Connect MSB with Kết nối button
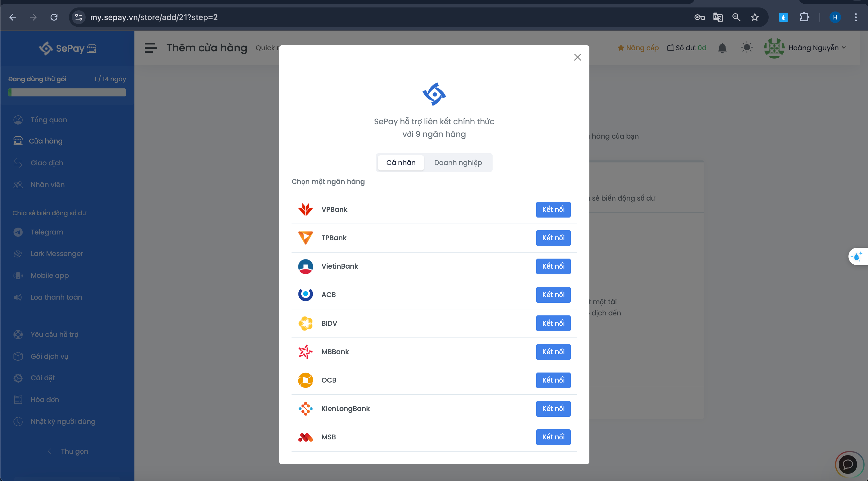Image resolution: width=868 pixels, height=481 pixels. click(553, 437)
